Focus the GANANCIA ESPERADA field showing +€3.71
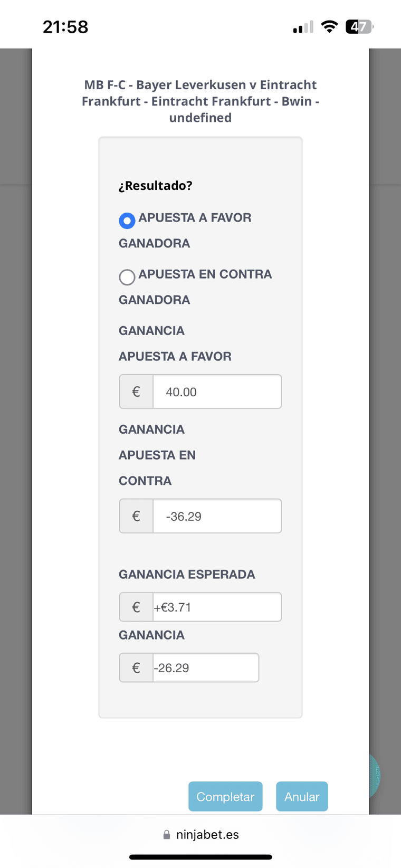The width and height of the screenshot is (401, 868). click(217, 607)
